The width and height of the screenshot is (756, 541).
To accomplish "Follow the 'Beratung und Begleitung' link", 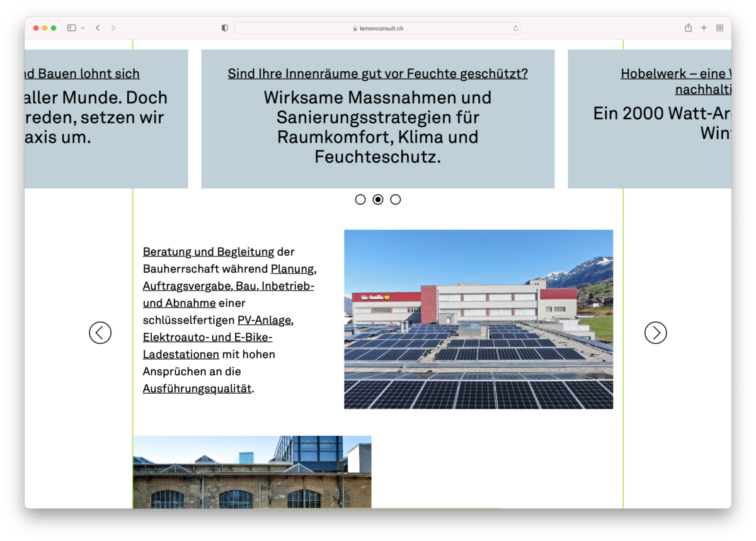I will click(x=208, y=252).
